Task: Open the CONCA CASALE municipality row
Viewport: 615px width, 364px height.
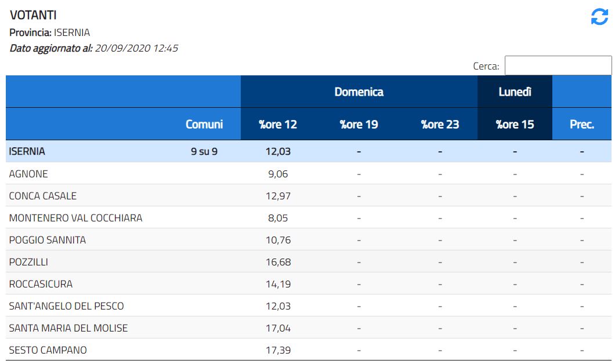Action: point(309,195)
